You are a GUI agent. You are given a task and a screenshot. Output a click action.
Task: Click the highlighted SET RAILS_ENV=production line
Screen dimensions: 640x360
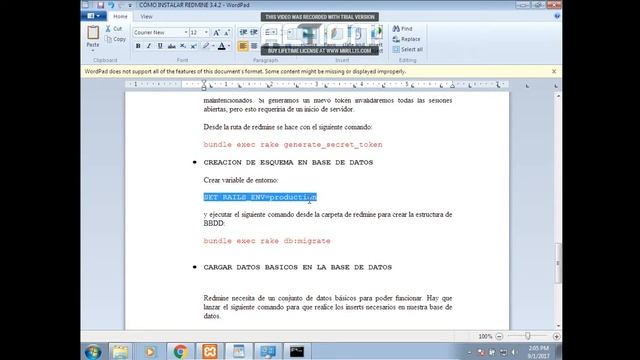260,197
